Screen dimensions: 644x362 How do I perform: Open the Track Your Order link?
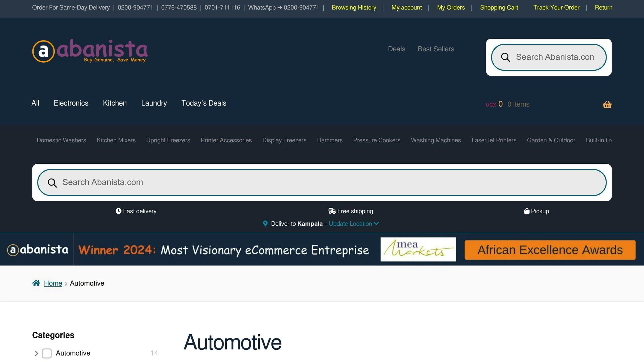556,8
